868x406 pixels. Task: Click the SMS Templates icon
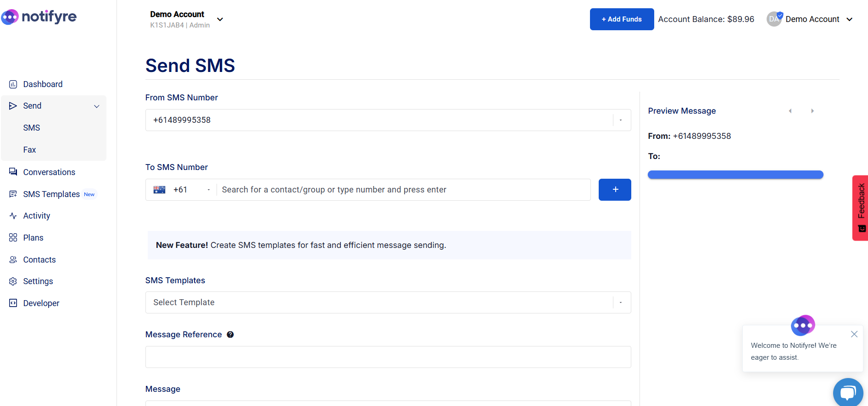[x=13, y=194]
